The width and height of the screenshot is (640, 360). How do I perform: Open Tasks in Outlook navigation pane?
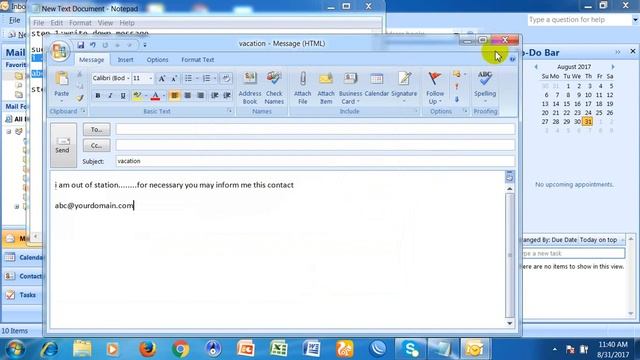[x=21, y=295]
